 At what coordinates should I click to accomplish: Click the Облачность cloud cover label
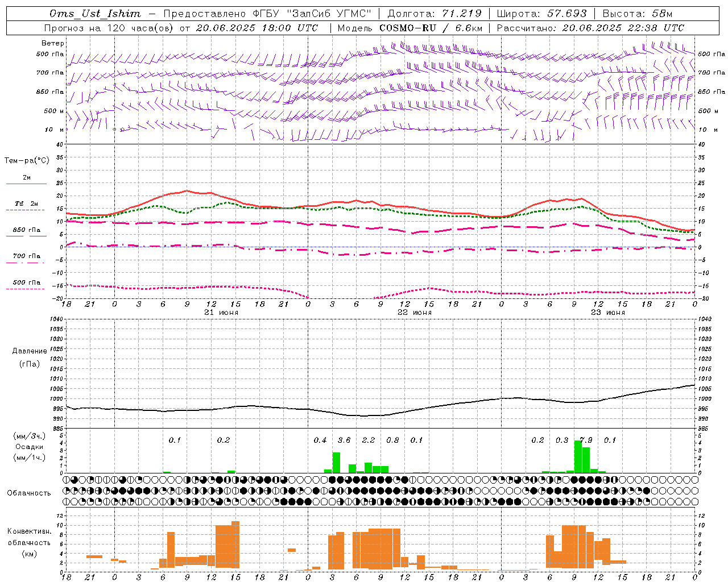(29, 493)
